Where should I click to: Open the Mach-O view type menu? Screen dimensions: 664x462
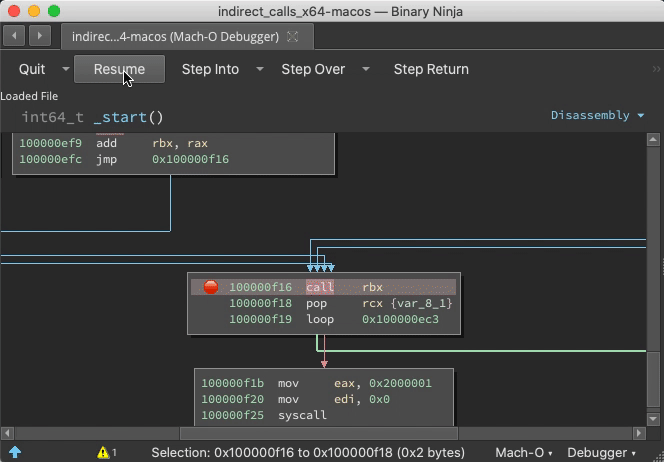(x=524, y=452)
